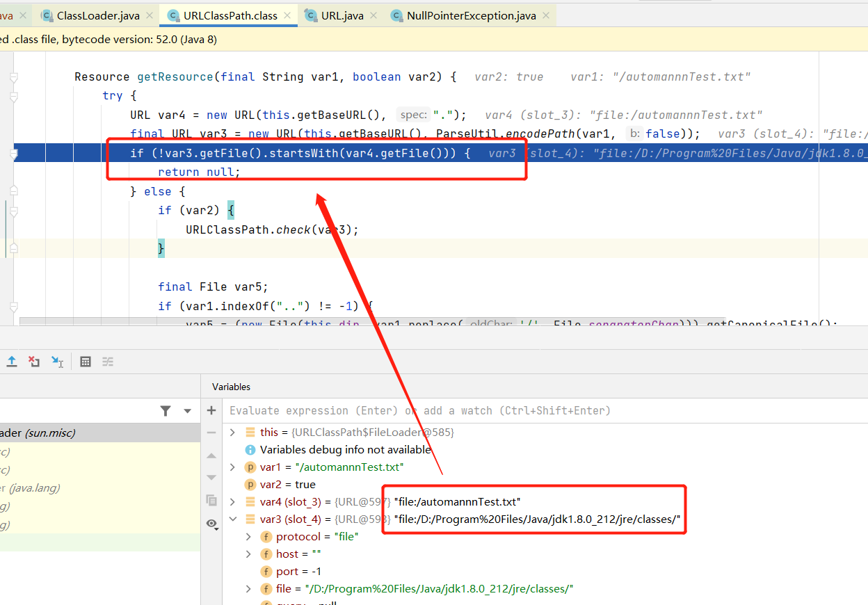
Task: Click the field icon of host
Action: click(266, 554)
